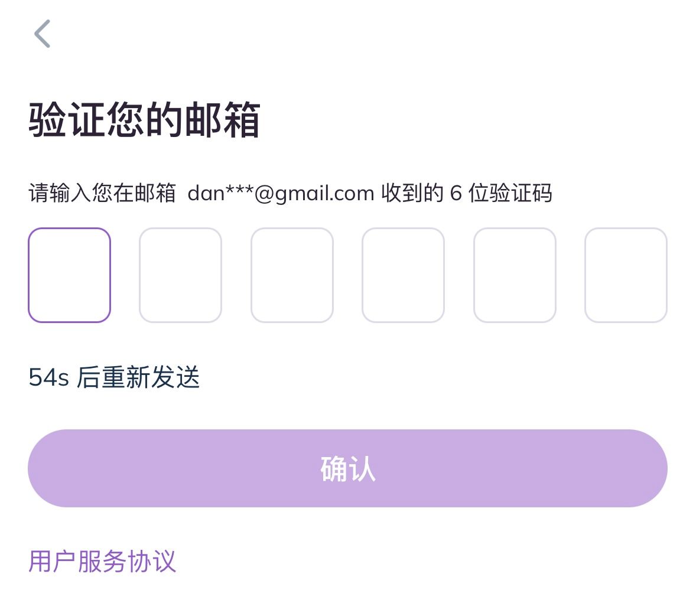
Task: Tap the back arrow icon
Action: [x=42, y=34]
